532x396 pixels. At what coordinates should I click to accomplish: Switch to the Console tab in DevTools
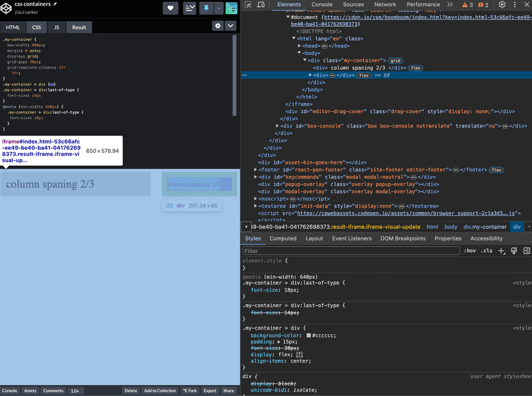[322, 4]
